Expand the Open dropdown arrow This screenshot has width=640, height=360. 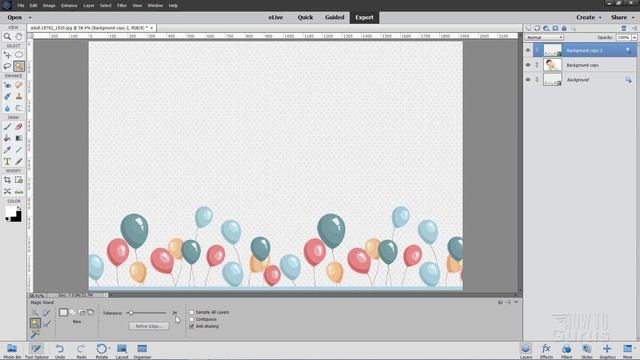point(30,18)
